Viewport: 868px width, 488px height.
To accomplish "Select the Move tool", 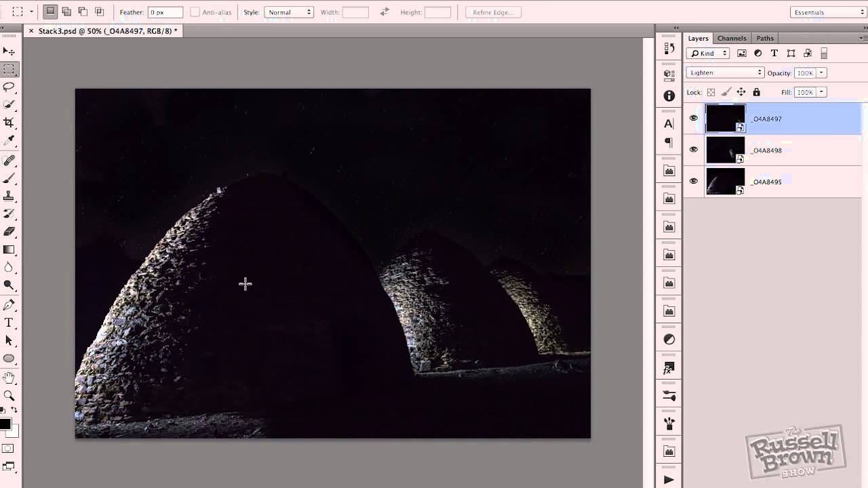I will pyautogui.click(x=9, y=52).
